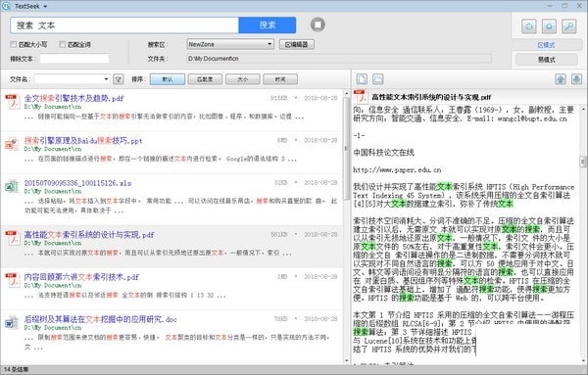Image resolution: width=588 pixels, height=375 pixels.
Task: Click the filter funnel icon
Action: 119,79
